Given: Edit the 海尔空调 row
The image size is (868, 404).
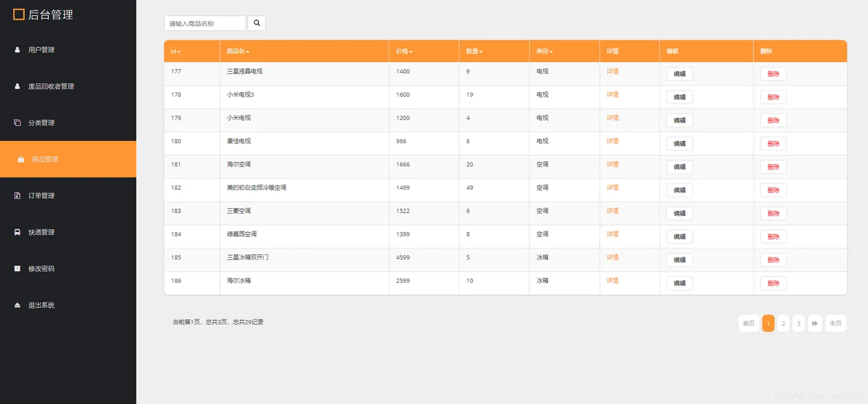Looking at the screenshot, I should [680, 167].
